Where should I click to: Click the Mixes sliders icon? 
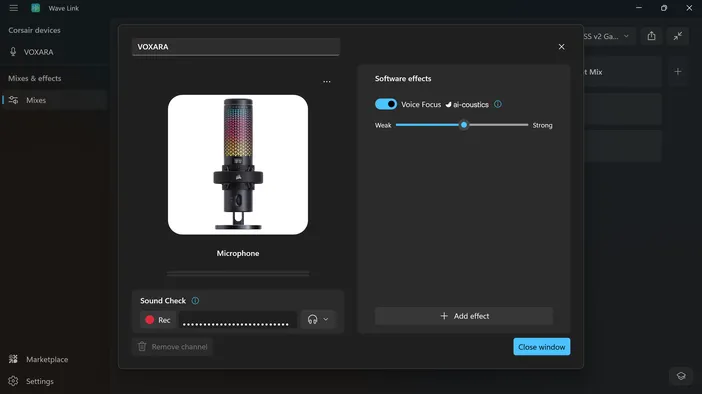(13, 100)
